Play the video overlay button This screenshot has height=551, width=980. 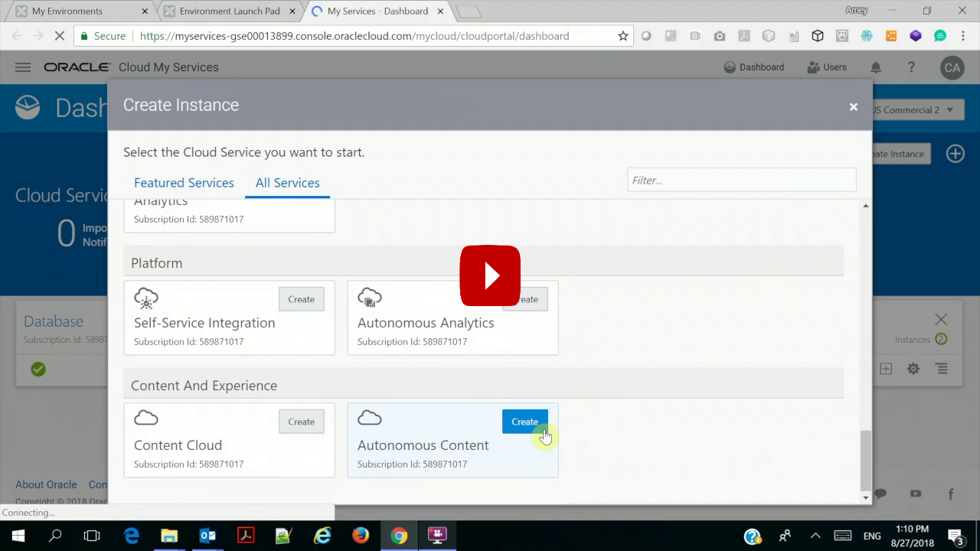click(x=490, y=275)
